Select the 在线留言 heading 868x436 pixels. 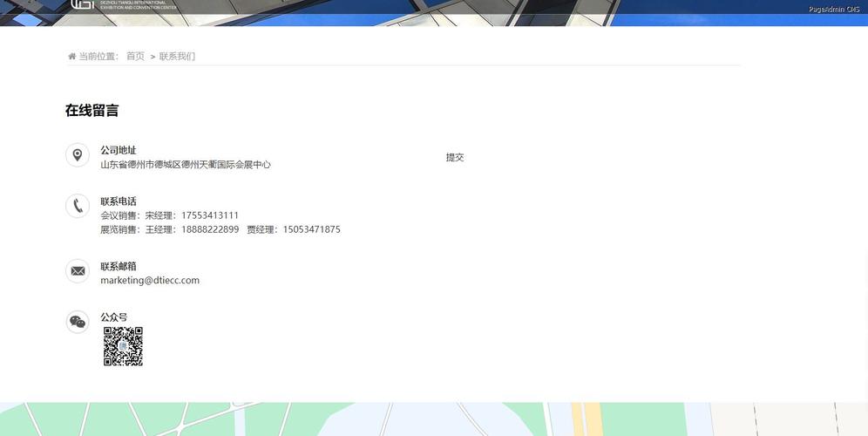(x=92, y=110)
